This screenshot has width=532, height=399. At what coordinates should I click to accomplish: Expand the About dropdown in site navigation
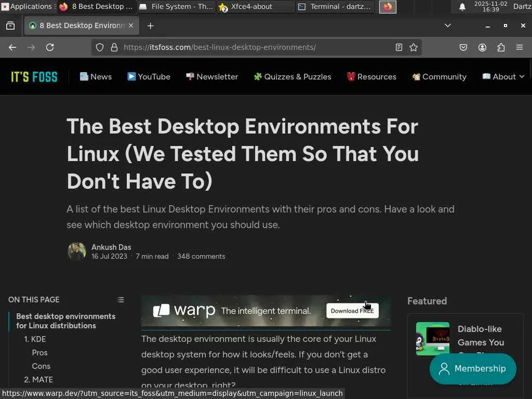[x=503, y=77]
